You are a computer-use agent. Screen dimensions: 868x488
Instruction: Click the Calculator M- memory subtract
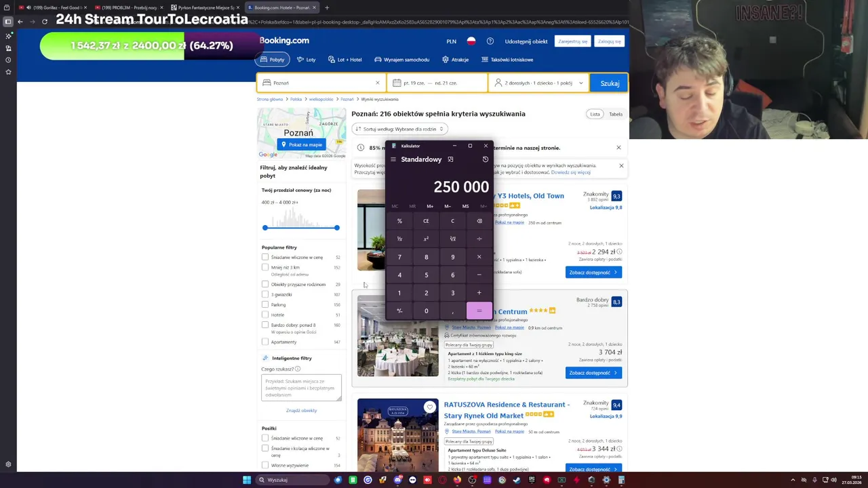[x=448, y=206]
